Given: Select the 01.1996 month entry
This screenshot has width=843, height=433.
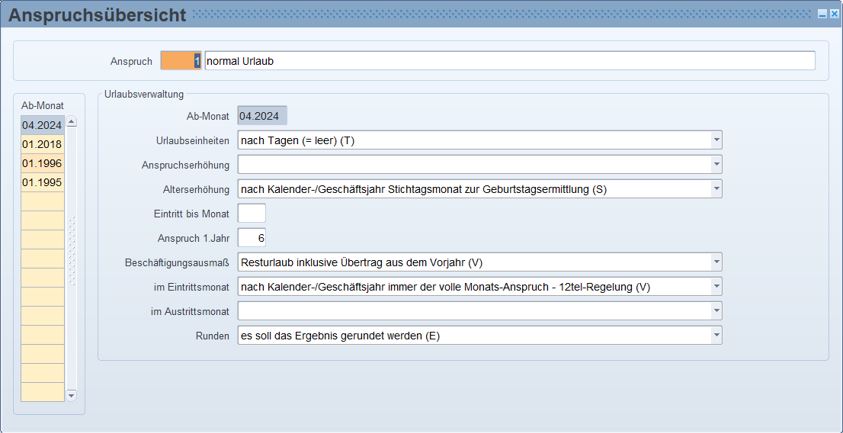Looking at the screenshot, I should (42, 163).
